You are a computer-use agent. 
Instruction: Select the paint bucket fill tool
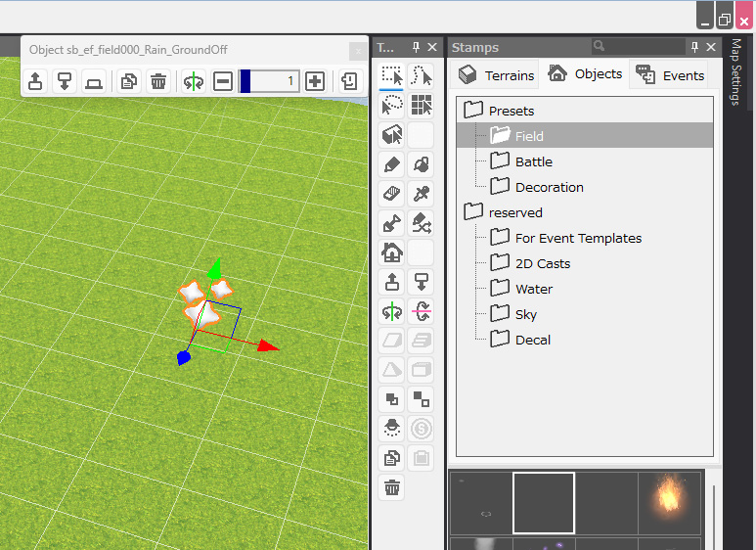[421, 164]
